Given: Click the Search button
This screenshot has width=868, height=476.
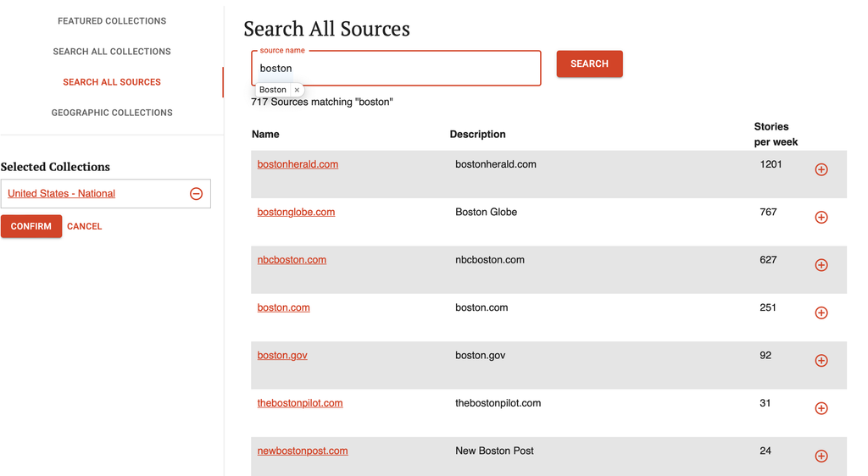Looking at the screenshot, I should 590,64.
